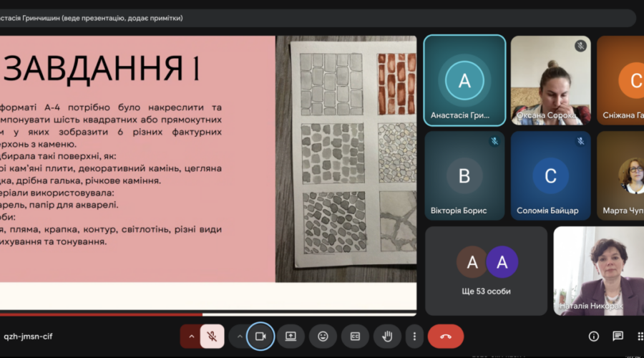The width and height of the screenshot is (644, 358).
Task: Select Анастасія Гри... participant tile
Action: (464, 80)
